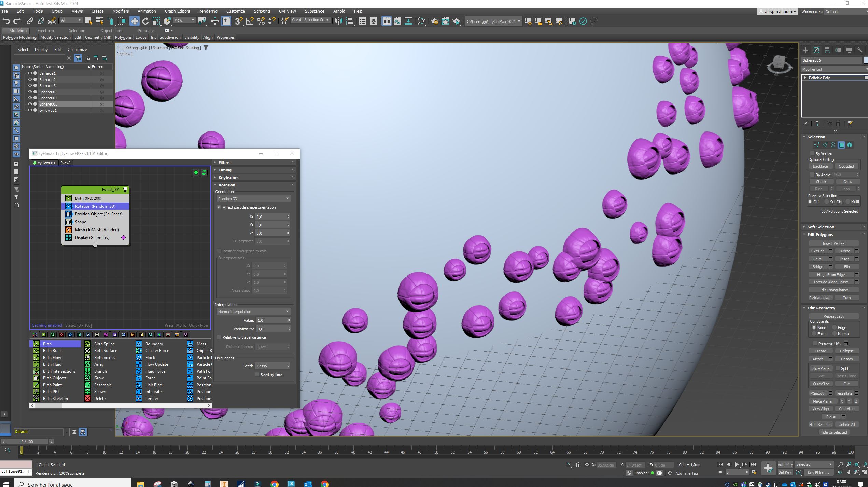This screenshot has height=487, width=868.
Task: Activate the Select and Move tool
Action: [135, 21]
